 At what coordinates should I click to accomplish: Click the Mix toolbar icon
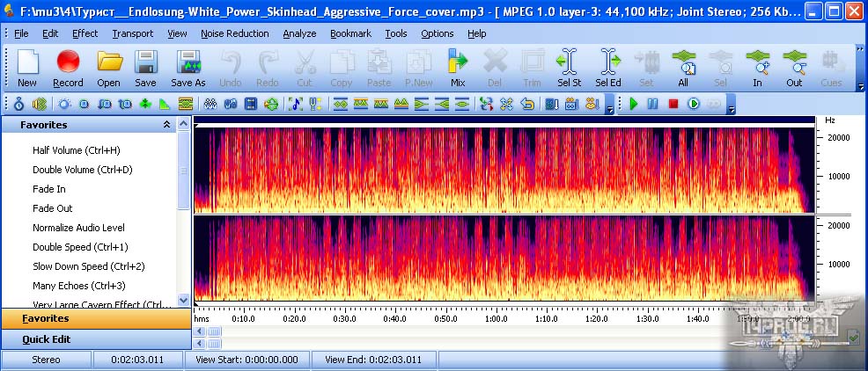[x=458, y=69]
